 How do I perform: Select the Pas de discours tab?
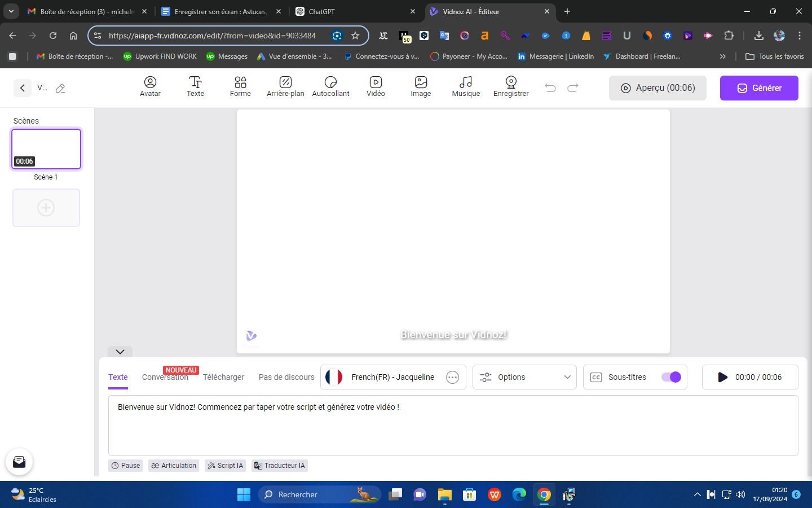[x=286, y=377]
